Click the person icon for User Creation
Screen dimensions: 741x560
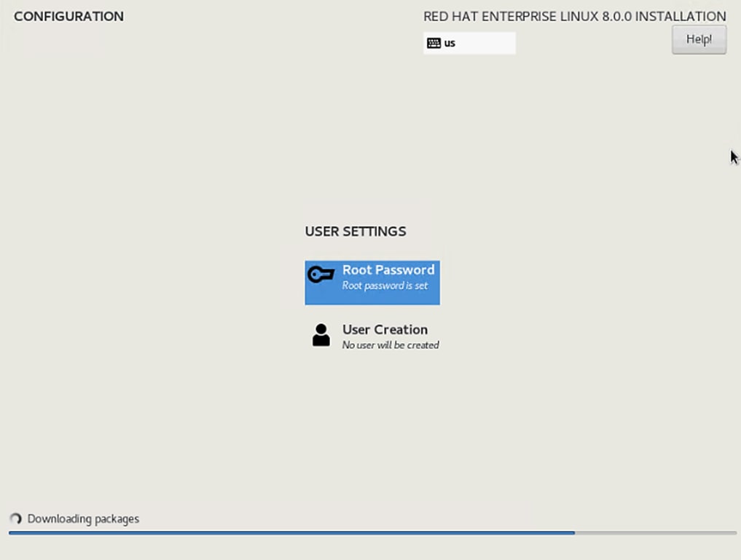tap(321, 335)
